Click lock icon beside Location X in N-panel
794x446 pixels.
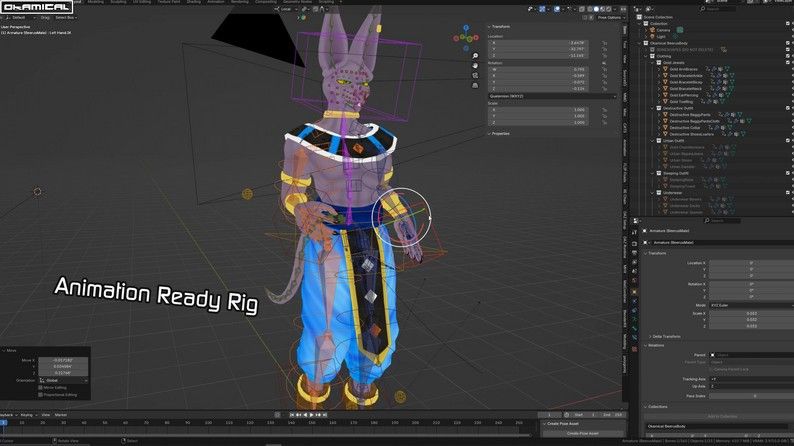click(605, 44)
